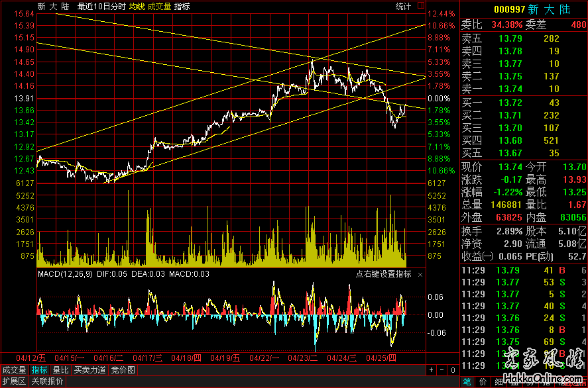The height and width of the screenshot is (388, 588).
Task: Open the 买卖力道 tab
Action: pos(89,370)
